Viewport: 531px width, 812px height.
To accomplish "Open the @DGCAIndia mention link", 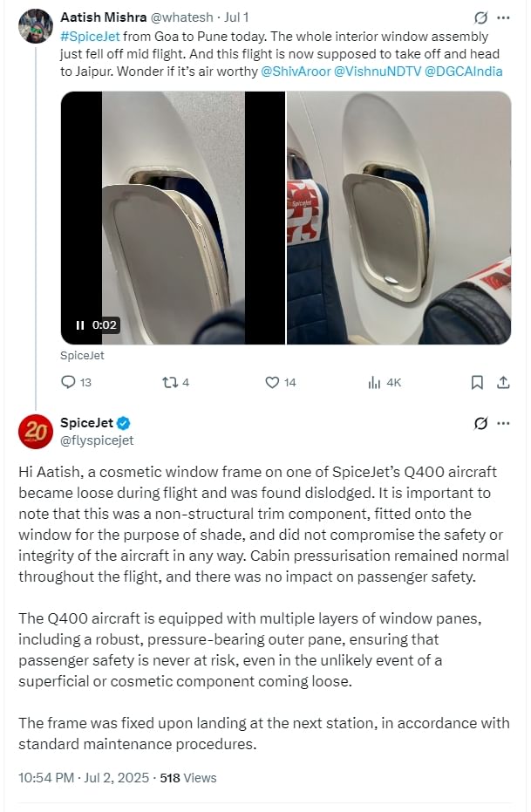I will tap(460, 72).
